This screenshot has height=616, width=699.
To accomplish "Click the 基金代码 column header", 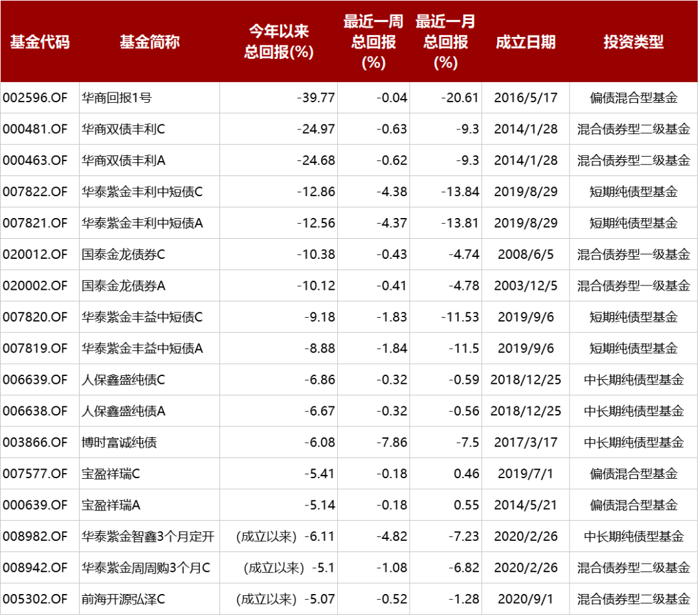I will pyautogui.click(x=39, y=42).
